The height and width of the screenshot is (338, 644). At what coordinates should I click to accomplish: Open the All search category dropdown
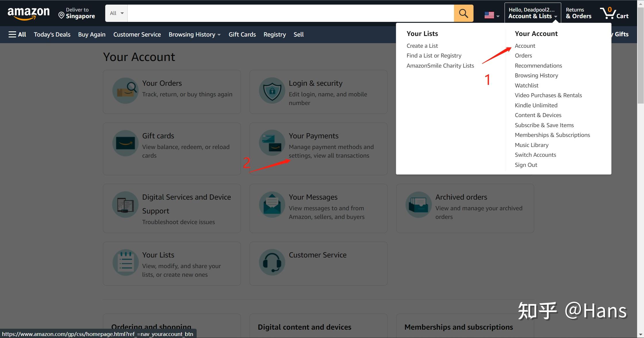pos(116,13)
